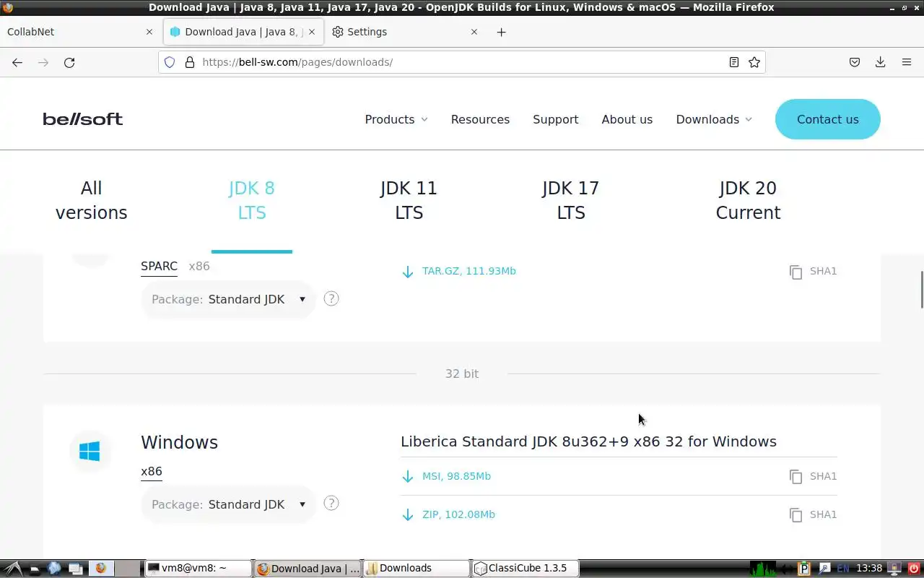
Task: Download the MSI, 98.85Mb file
Action: pos(456,476)
